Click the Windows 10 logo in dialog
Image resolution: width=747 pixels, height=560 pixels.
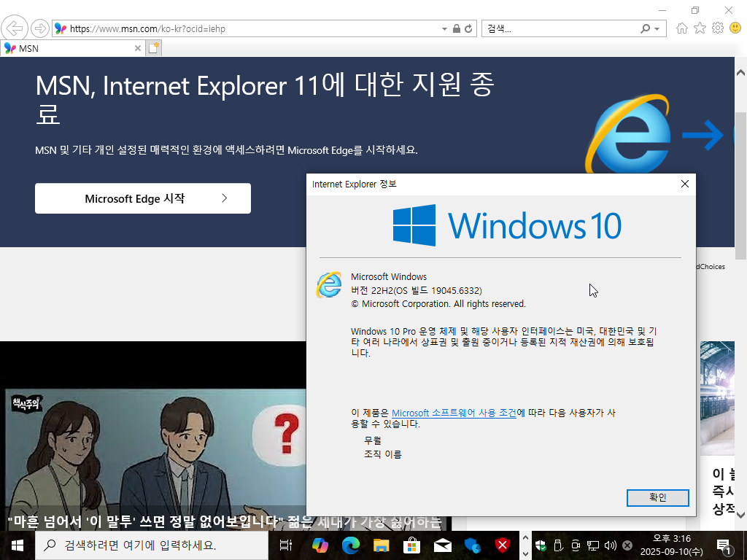pos(507,225)
